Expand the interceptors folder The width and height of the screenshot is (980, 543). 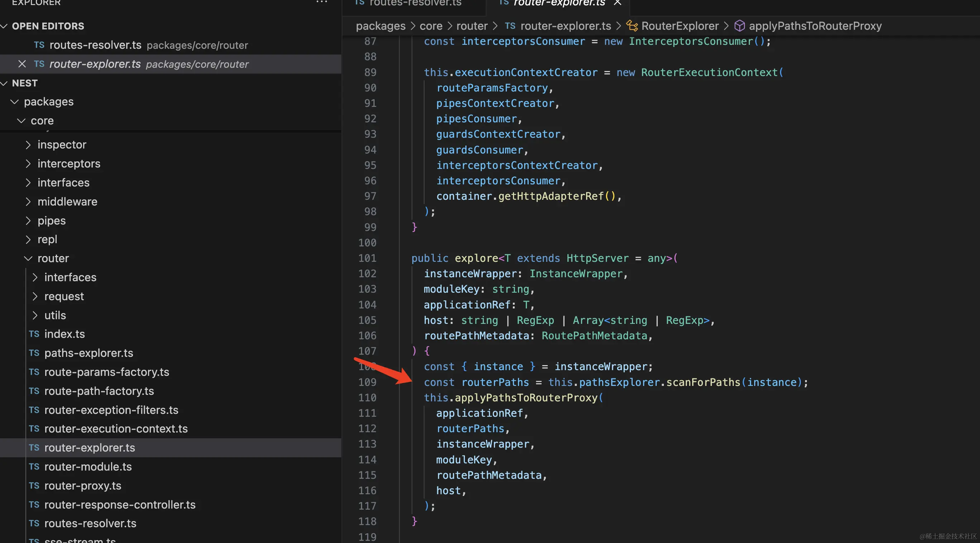click(x=28, y=164)
